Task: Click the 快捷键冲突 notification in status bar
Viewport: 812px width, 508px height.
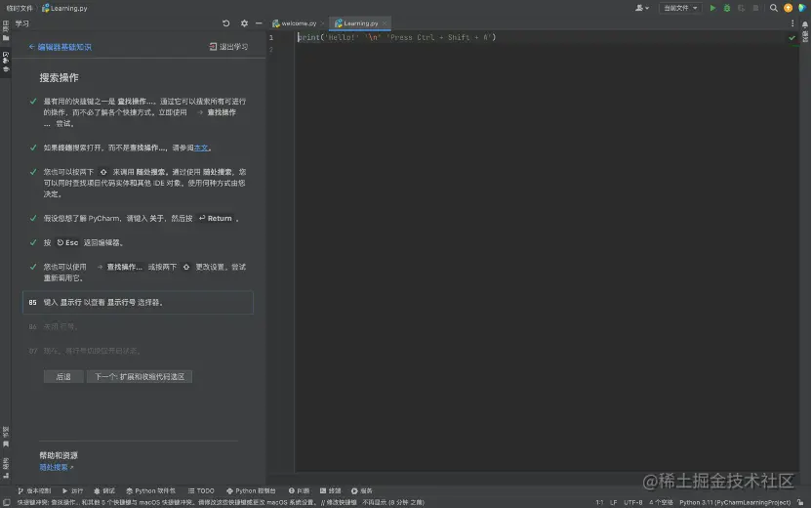Action: (x=221, y=502)
